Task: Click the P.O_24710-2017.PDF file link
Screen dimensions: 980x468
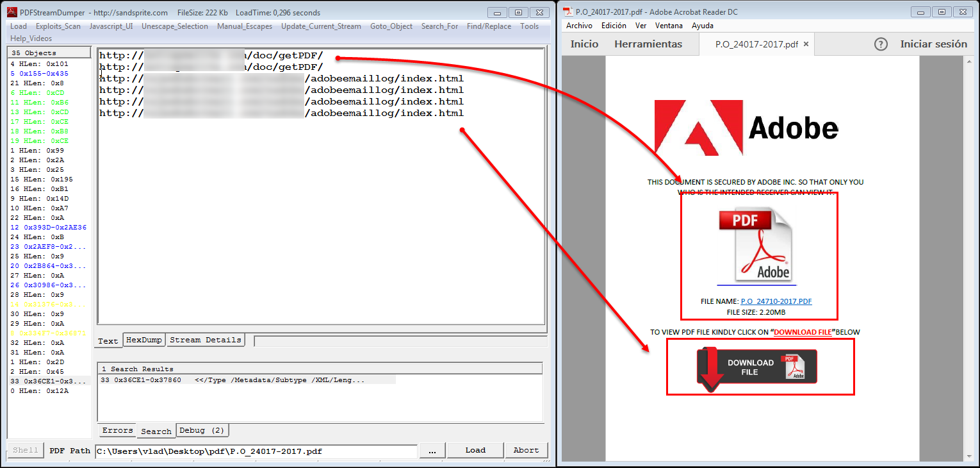Action: 776,301
